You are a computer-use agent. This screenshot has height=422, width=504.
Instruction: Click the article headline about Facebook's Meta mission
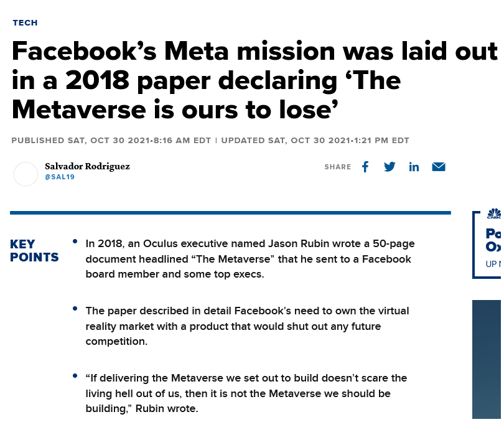point(254,80)
